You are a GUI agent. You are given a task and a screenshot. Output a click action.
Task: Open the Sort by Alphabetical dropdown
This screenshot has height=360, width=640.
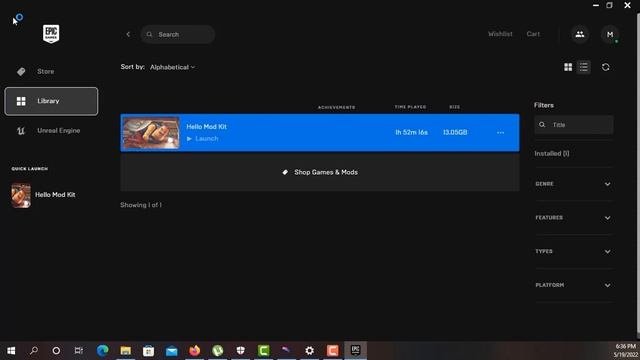(172, 67)
